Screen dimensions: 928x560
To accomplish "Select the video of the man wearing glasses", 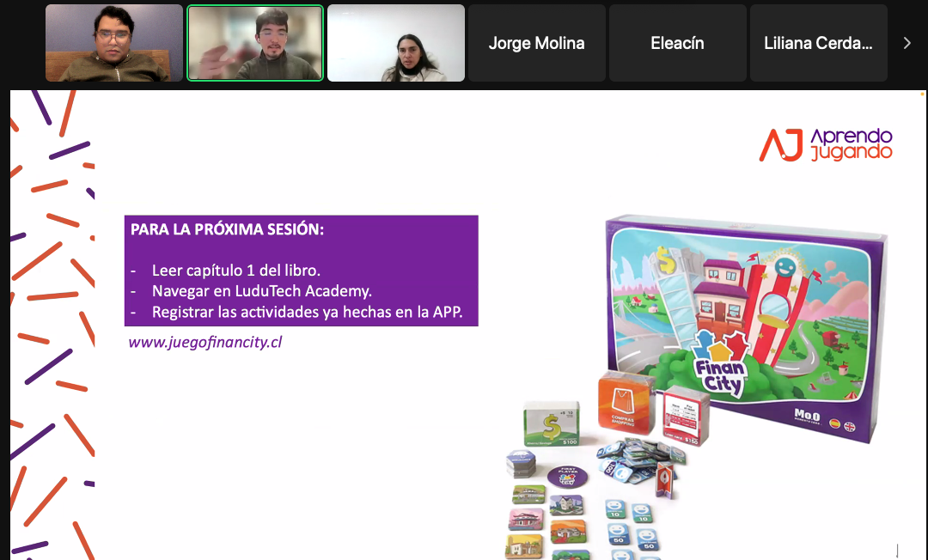I will (114, 43).
